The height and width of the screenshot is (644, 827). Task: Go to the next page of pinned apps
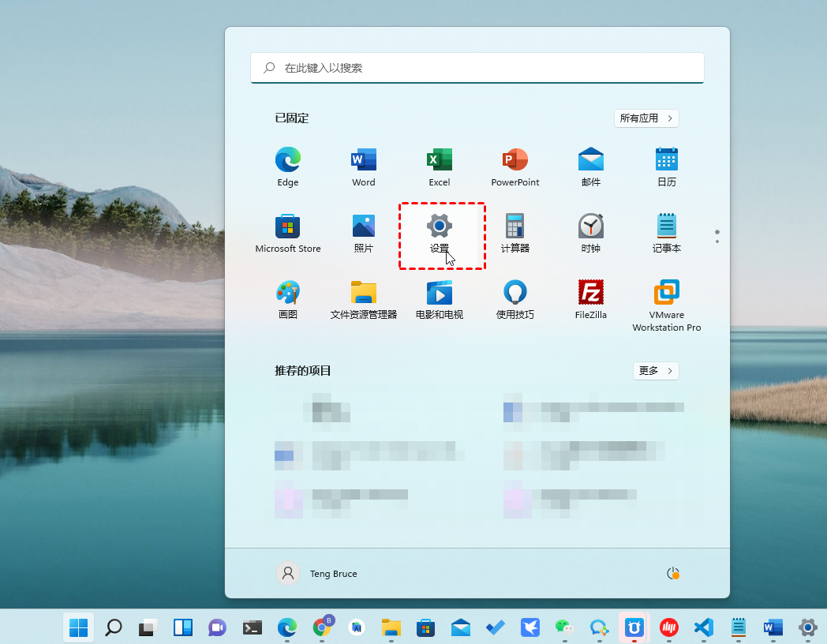(x=717, y=241)
